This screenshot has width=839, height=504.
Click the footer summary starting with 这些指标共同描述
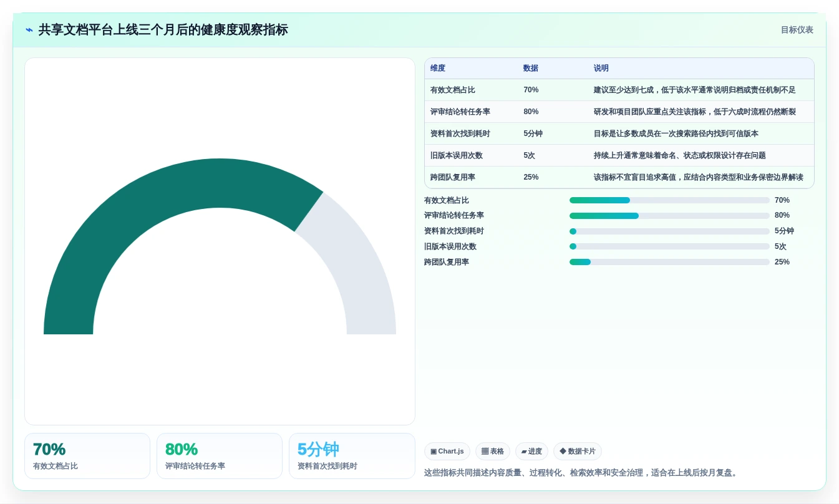click(x=582, y=473)
